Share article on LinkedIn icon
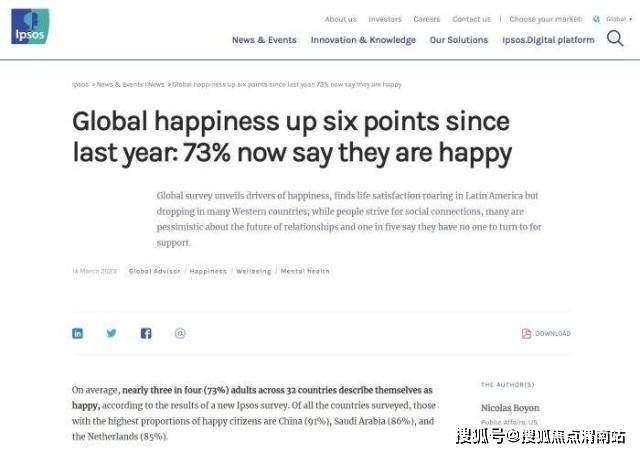The height and width of the screenshot is (453, 640). point(78,333)
